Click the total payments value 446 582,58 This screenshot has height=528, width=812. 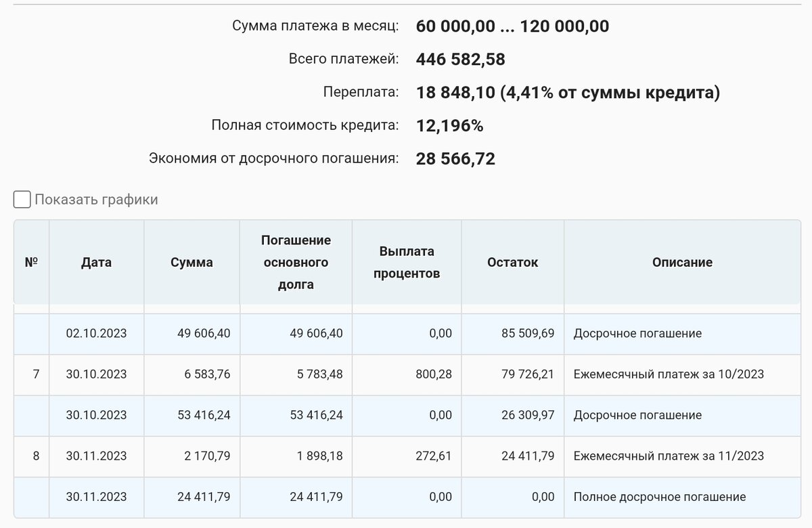[461, 60]
